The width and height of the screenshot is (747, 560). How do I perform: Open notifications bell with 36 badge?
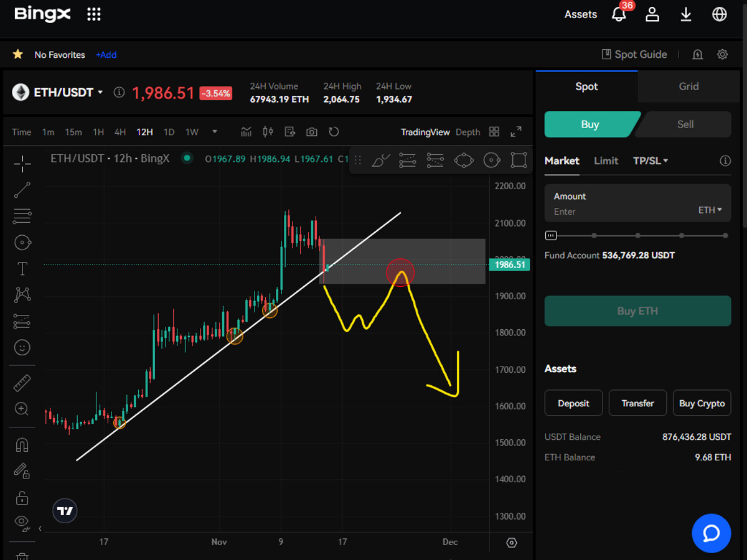click(619, 14)
